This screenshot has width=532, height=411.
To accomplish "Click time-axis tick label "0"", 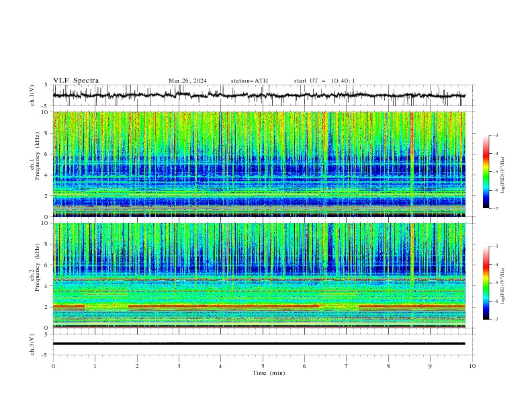I will pos(53,366).
